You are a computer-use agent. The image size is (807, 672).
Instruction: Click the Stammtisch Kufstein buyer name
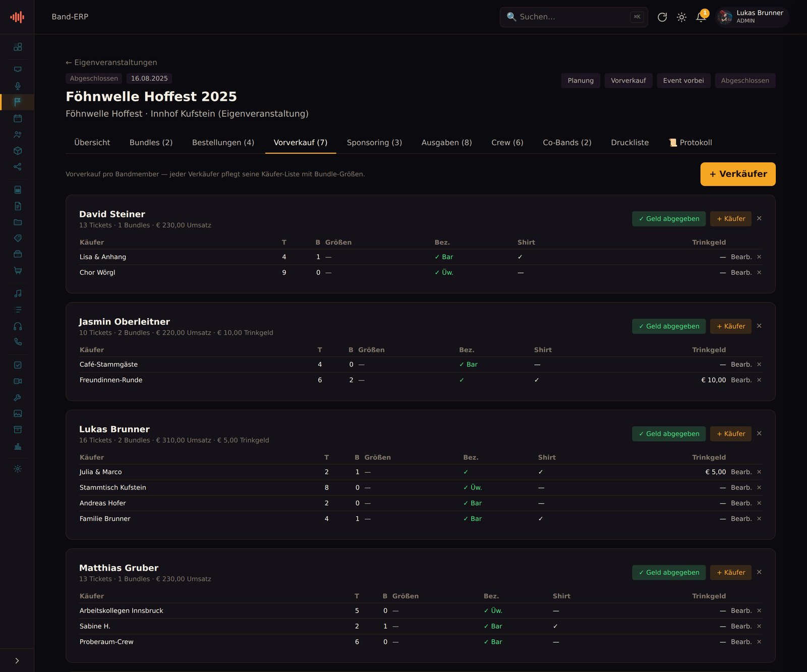tap(112, 487)
